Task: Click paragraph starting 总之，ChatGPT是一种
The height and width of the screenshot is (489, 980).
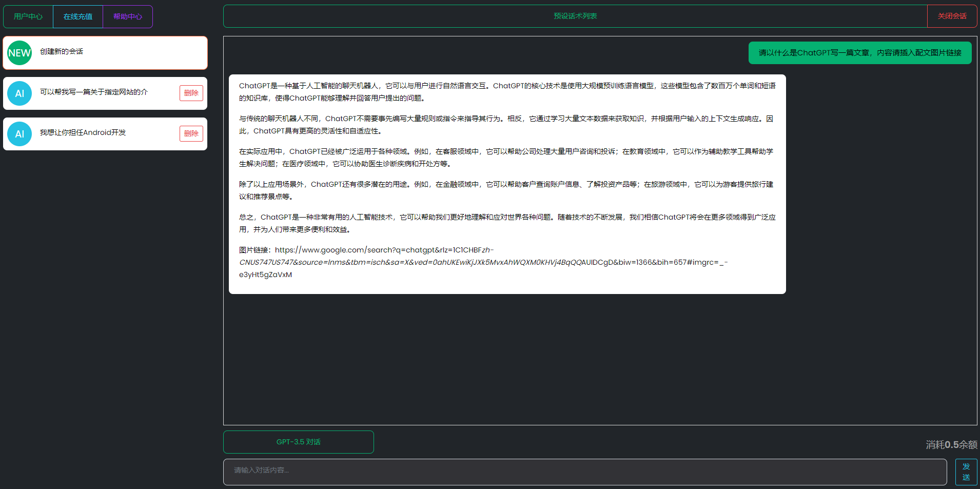Action: click(x=507, y=223)
